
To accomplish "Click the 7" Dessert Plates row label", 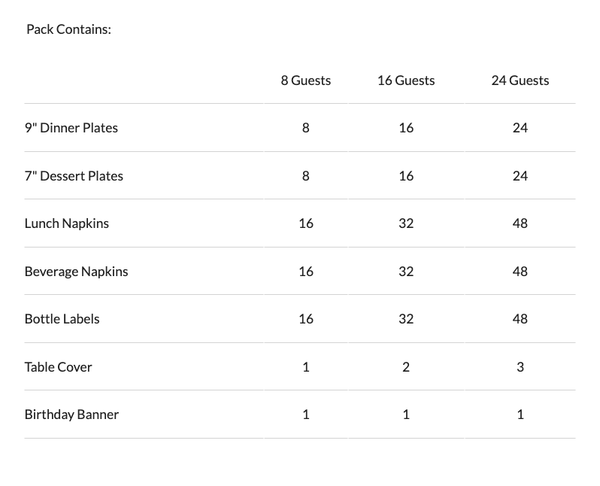I will pos(74,176).
